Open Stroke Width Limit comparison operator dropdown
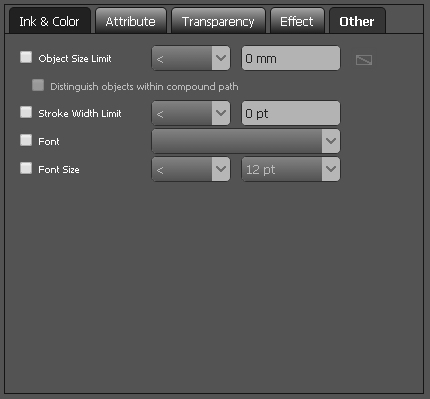This screenshot has height=399, width=430. coord(191,113)
